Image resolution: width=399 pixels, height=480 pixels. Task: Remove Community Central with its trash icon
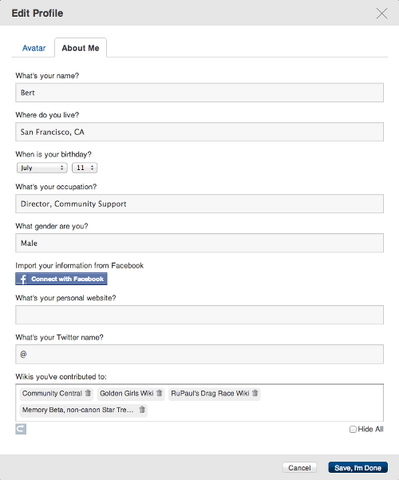(x=88, y=393)
